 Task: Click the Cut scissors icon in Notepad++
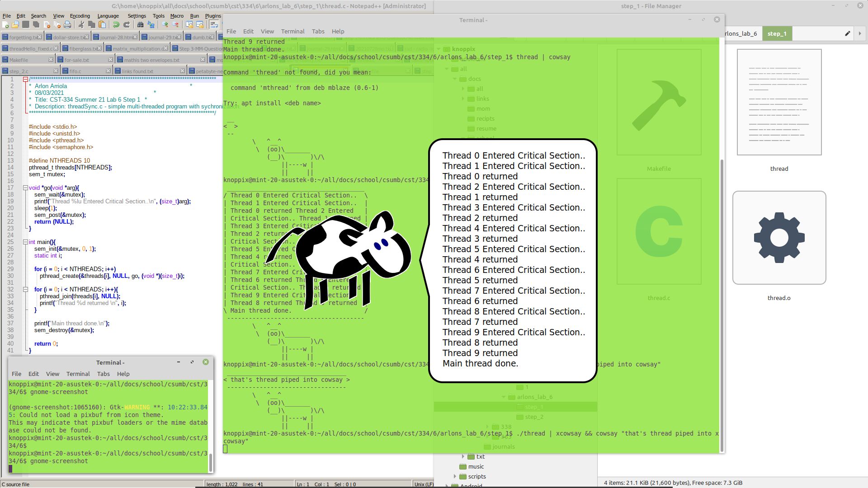(81, 24)
